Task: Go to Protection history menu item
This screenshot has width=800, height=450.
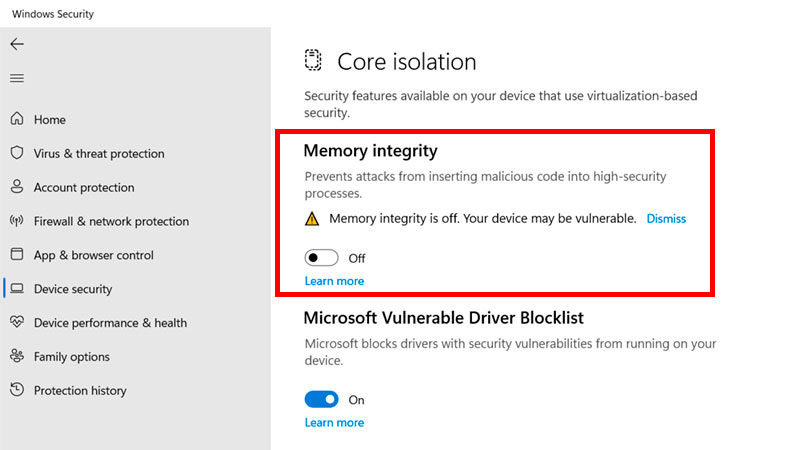Action: coord(81,390)
